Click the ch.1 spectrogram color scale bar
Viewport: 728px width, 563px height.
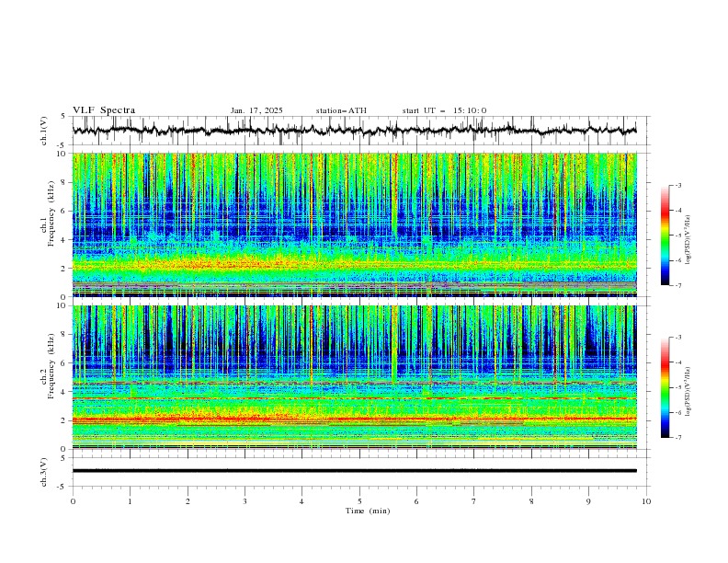(665, 236)
